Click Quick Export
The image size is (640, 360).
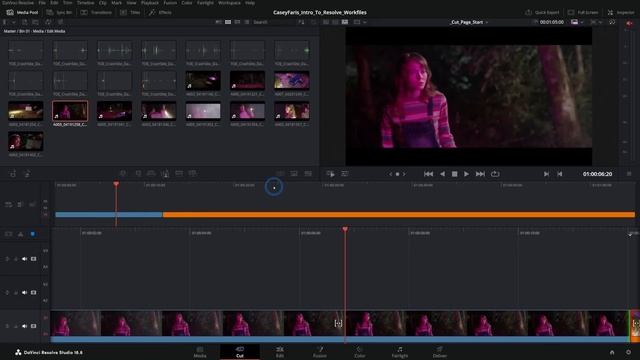coord(542,13)
